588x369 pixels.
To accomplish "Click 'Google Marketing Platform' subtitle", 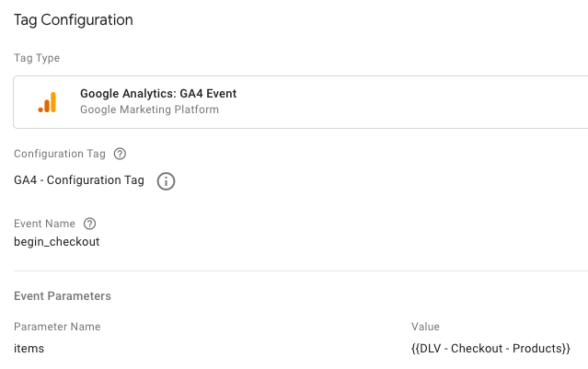I will click(149, 110).
